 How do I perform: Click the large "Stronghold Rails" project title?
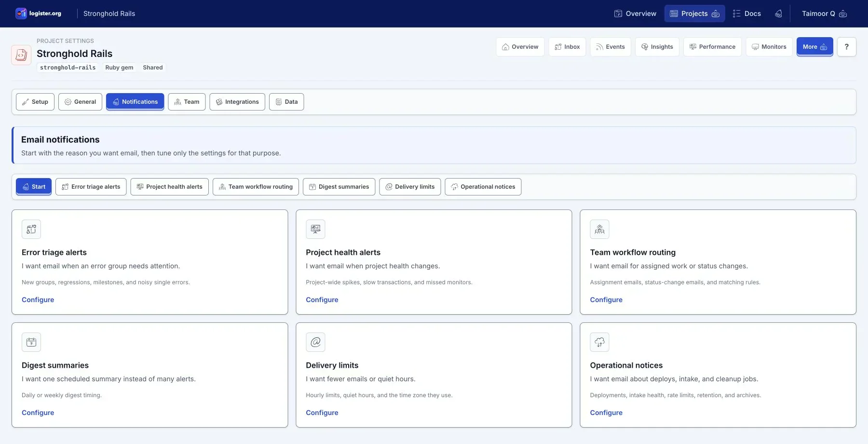click(74, 54)
